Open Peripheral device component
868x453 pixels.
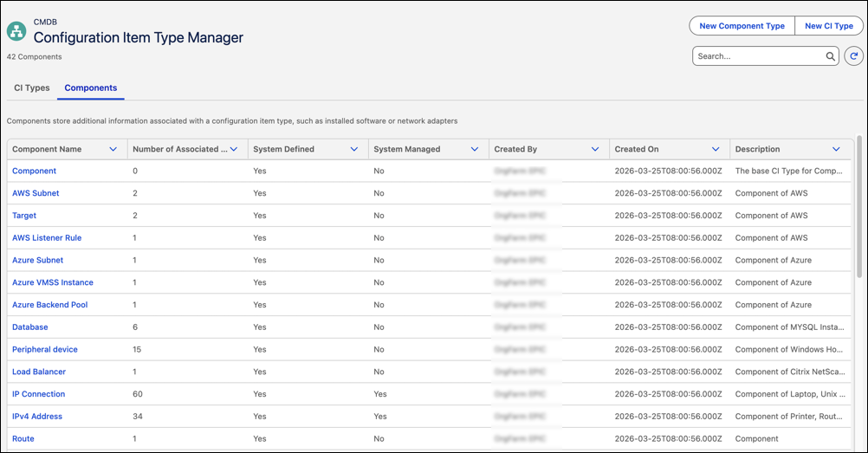(x=45, y=349)
